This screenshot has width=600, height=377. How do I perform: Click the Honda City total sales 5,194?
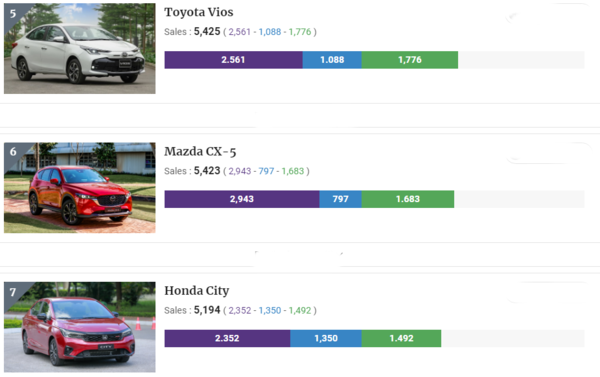(x=207, y=310)
